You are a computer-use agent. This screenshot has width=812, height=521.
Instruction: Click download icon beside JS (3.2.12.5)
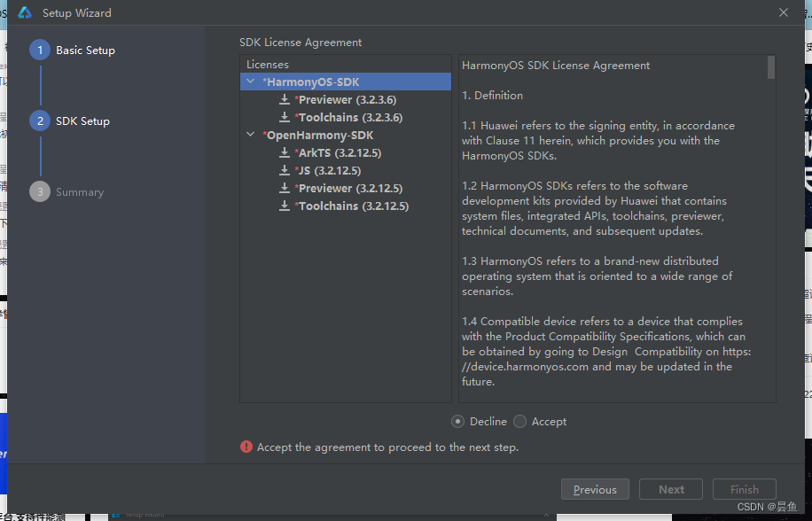point(285,170)
